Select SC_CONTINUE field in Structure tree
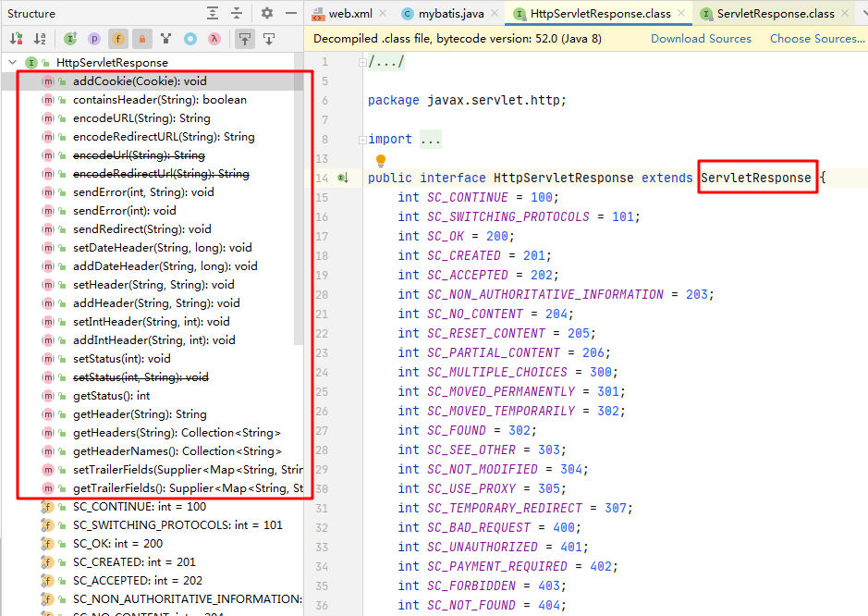 (x=140, y=507)
